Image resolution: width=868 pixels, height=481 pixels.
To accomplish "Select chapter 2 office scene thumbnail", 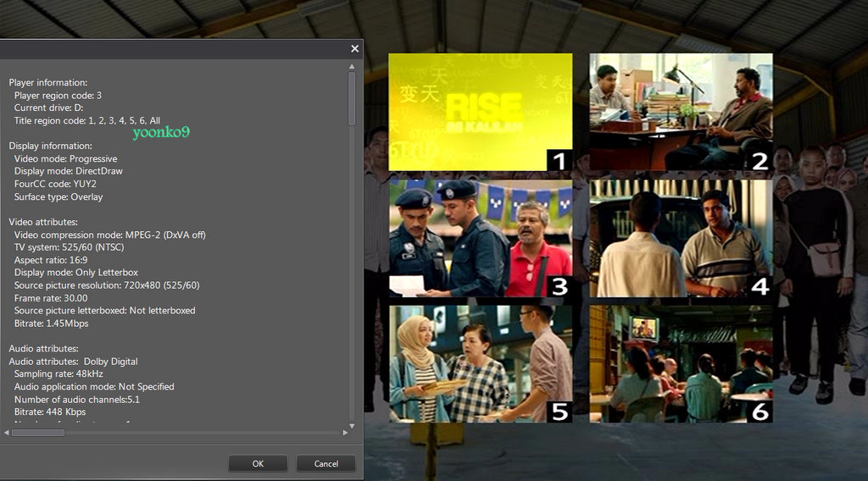I will [x=681, y=113].
